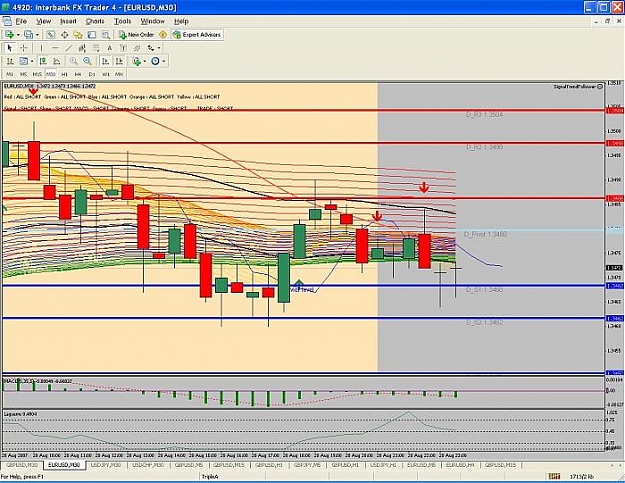The image size is (625, 483).
Task: Expand the Templates dropdown arrow
Action: click(32, 61)
